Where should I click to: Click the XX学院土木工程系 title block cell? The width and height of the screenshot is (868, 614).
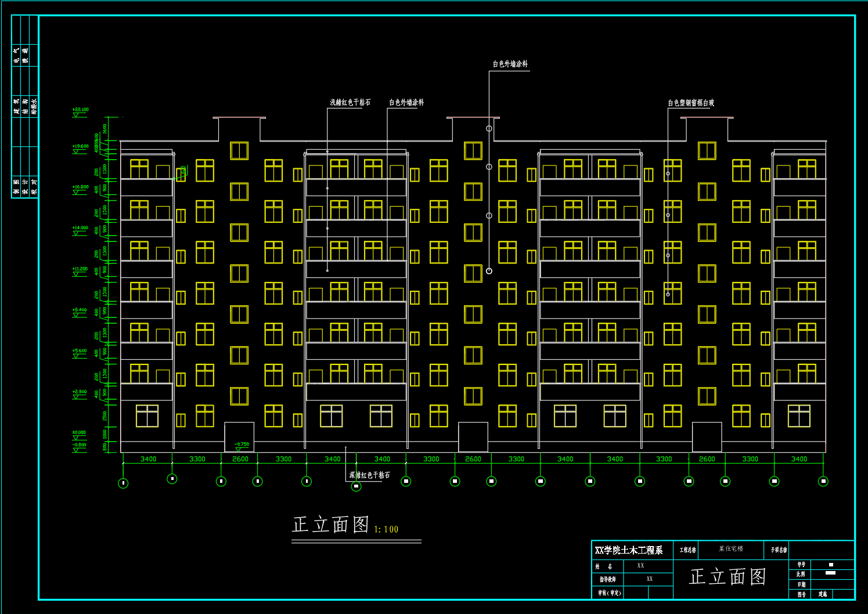(x=629, y=550)
